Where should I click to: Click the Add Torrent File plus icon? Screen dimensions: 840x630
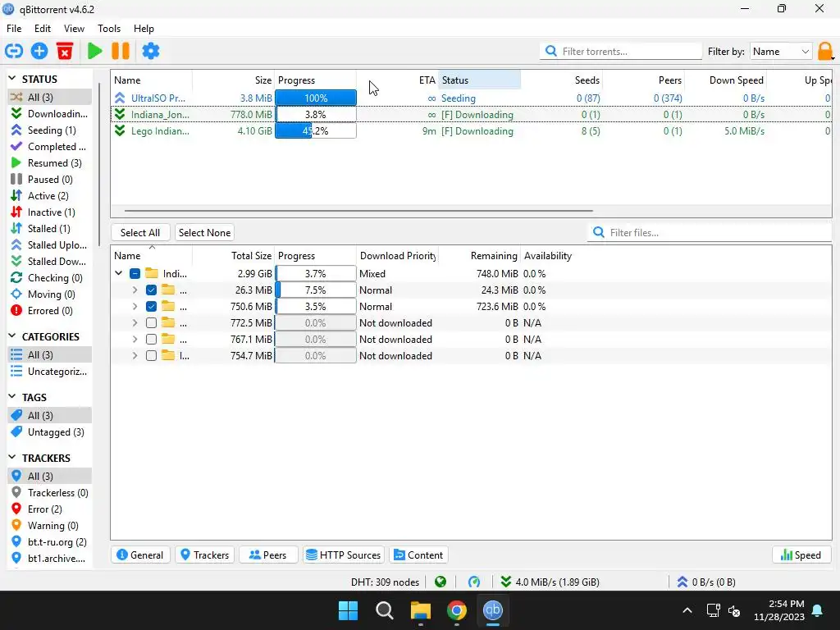point(39,52)
